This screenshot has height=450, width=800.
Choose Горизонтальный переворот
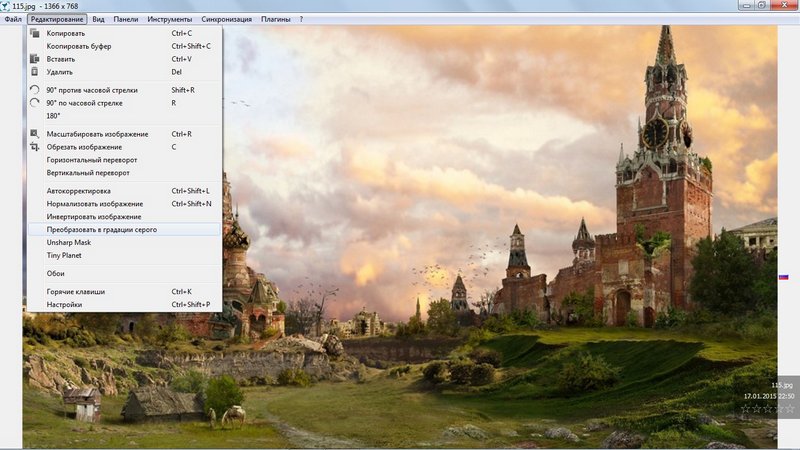pos(124,160)
